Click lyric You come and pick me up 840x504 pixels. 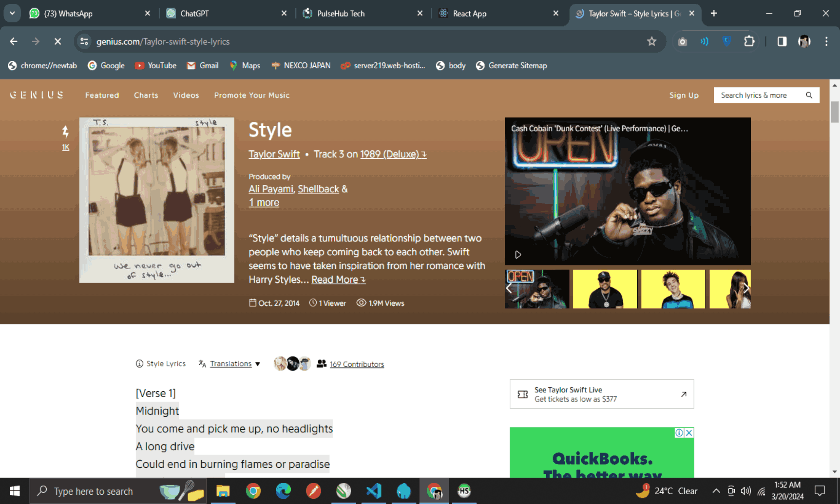click(234, 429)
